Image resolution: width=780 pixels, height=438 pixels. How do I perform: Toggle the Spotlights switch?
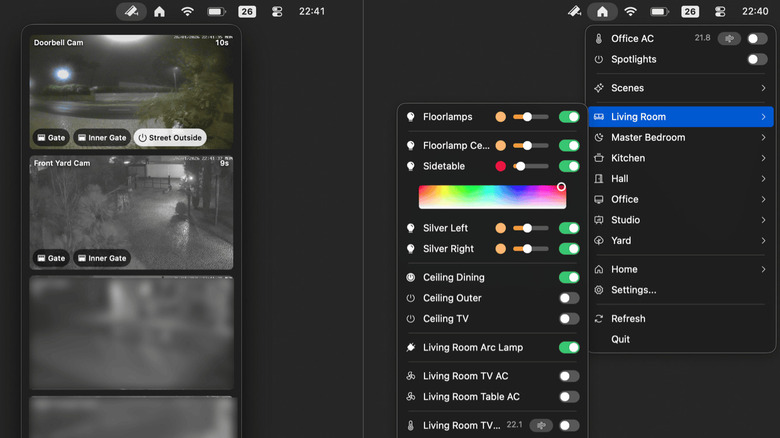[757, 59]
